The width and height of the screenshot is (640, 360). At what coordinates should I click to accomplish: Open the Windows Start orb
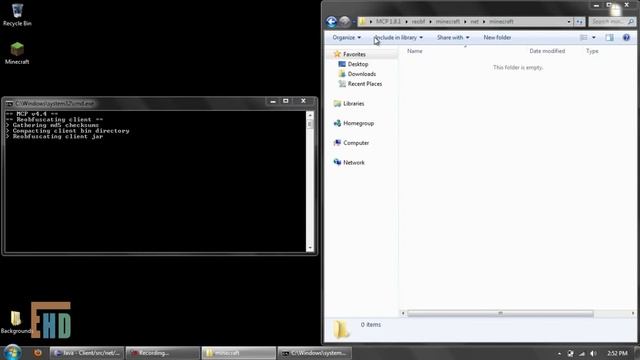pyautogui.click(x=12, y=352)
